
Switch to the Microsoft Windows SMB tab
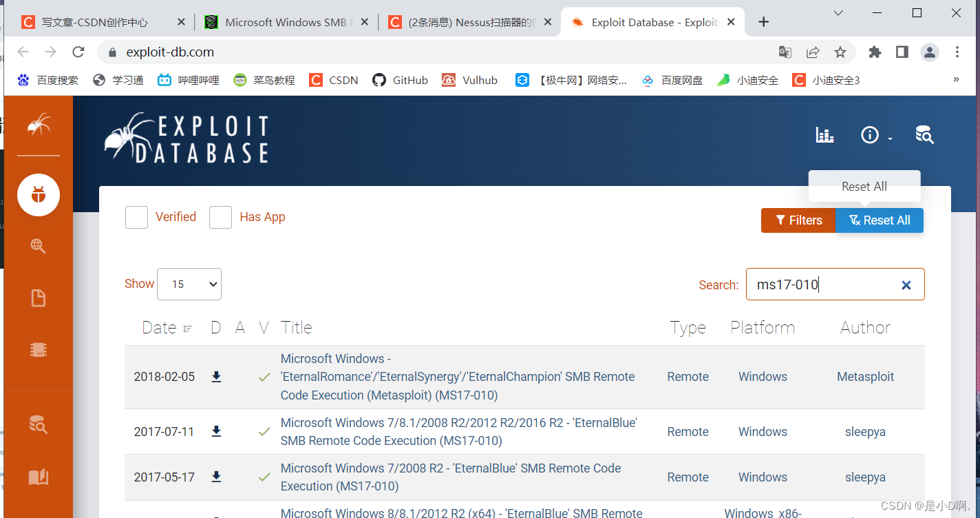tap(287, 22)
